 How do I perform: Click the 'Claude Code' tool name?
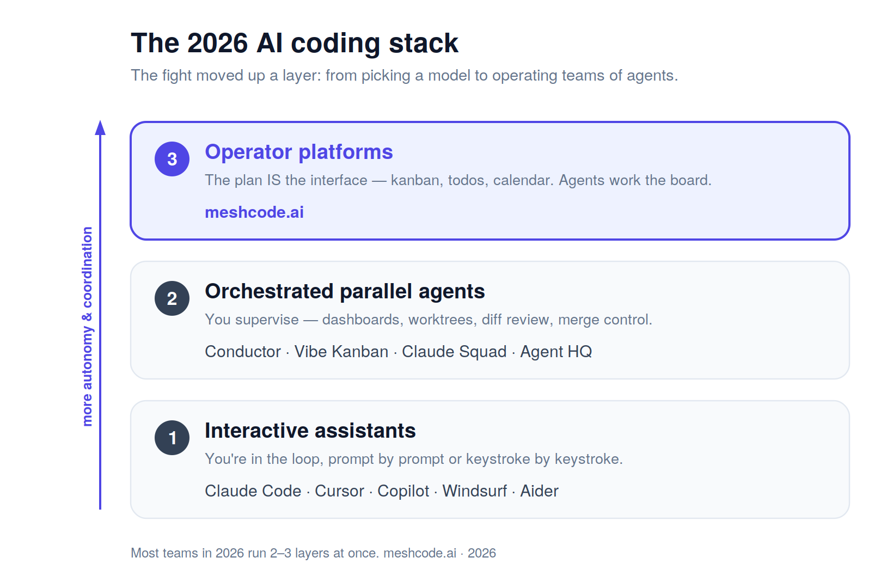(253, 491)
